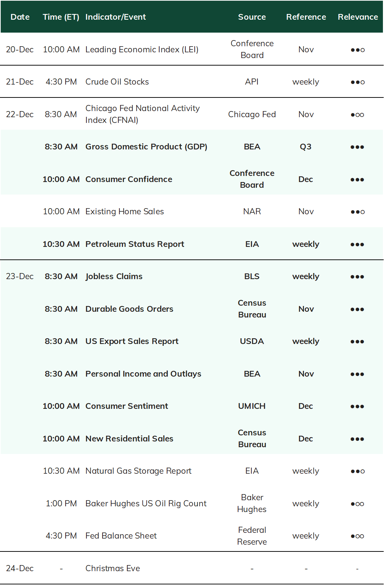
Task: Open the Durable Goods Orders event
Action: [129, 309]
